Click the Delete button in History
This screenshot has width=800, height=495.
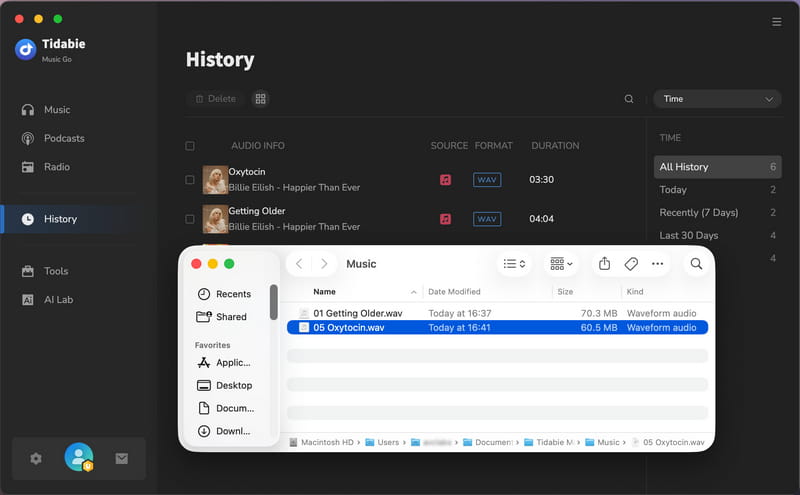pos(215,98)
